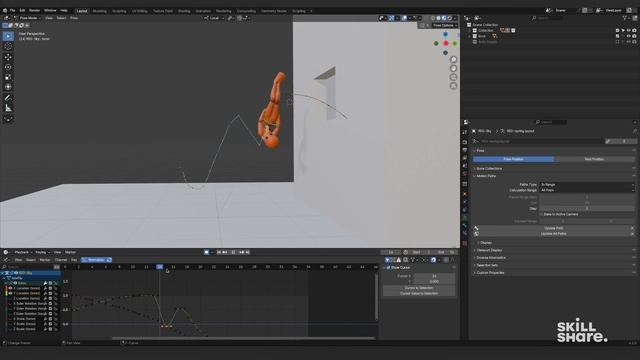Image resolution: width=640 pixels, height=360 pixels.
Task: Enable Bake to Active Camera checkbox
Action: [541, 214]
